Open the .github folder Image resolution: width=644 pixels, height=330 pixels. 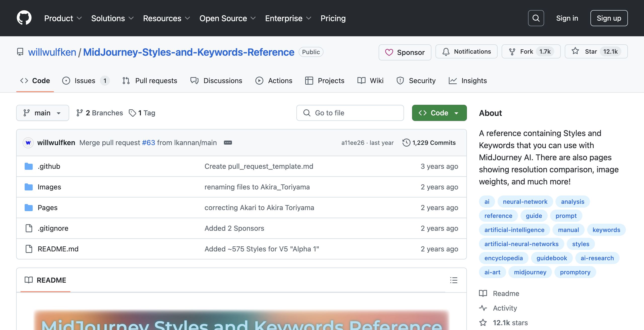tap(49, 166)
